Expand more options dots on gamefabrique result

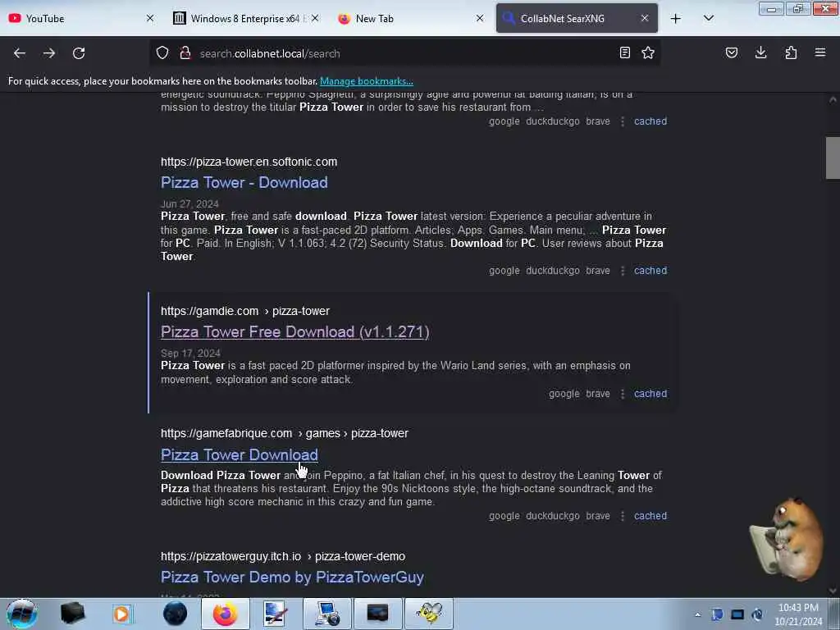coord(623,517)
